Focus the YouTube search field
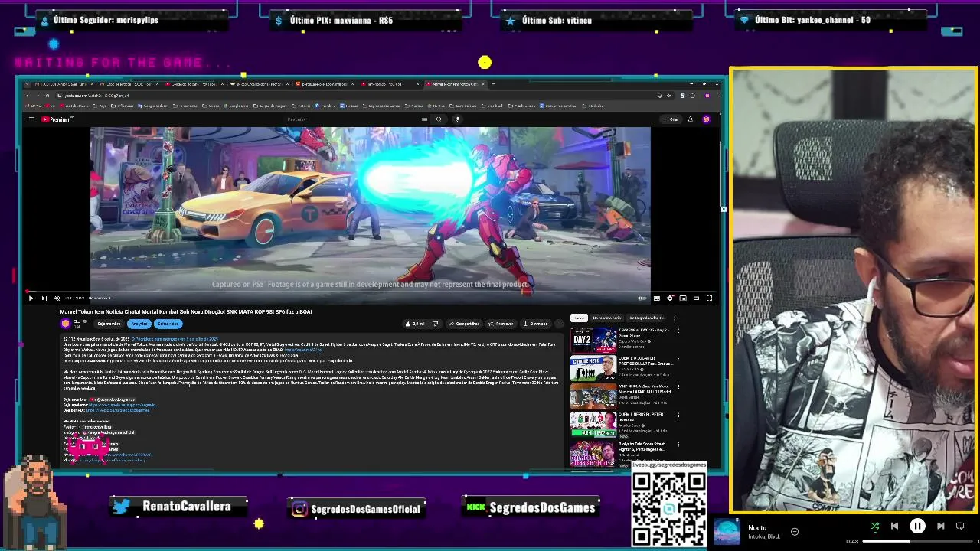 coord(352,119)
